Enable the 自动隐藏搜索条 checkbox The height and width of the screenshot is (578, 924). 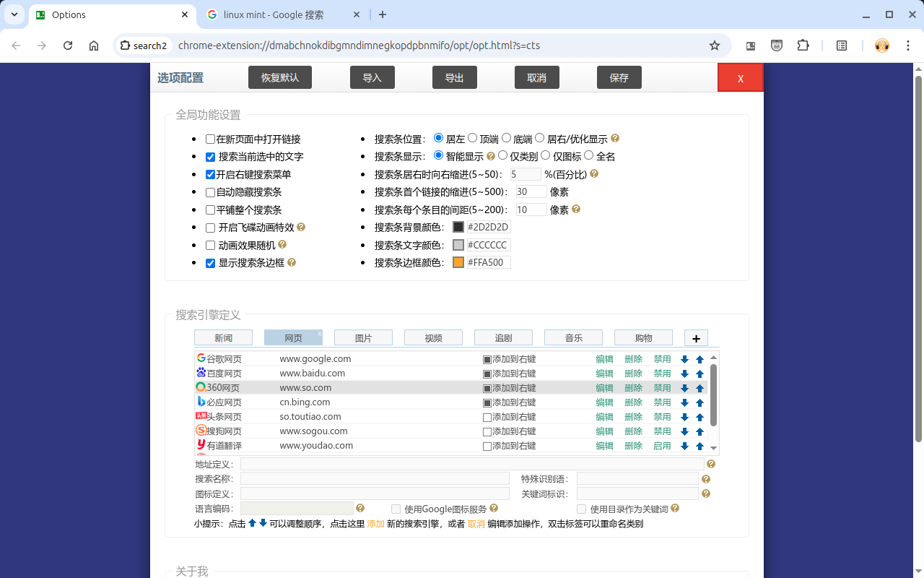click(210, 191)
